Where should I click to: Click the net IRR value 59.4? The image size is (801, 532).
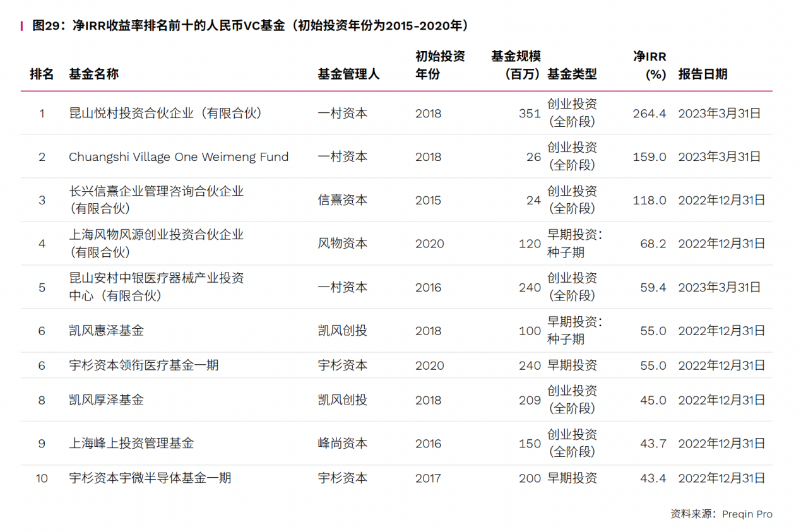[x=653, y=287]
